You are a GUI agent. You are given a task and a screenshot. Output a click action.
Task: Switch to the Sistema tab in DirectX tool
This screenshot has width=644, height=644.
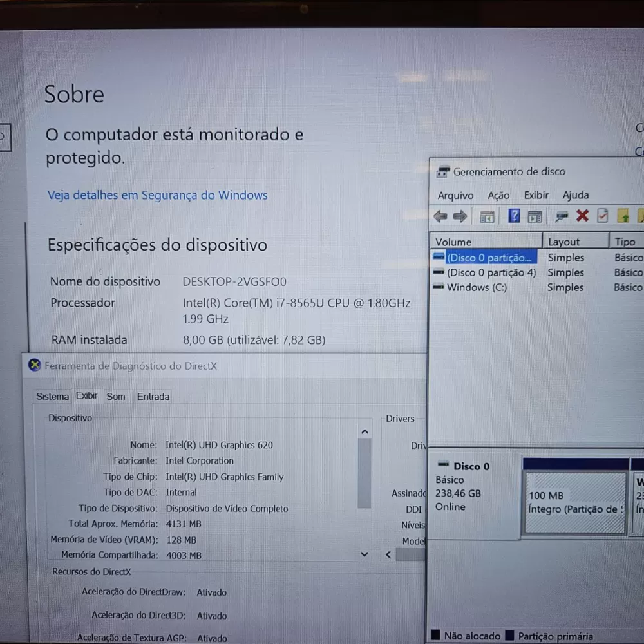tap(52, 397)
